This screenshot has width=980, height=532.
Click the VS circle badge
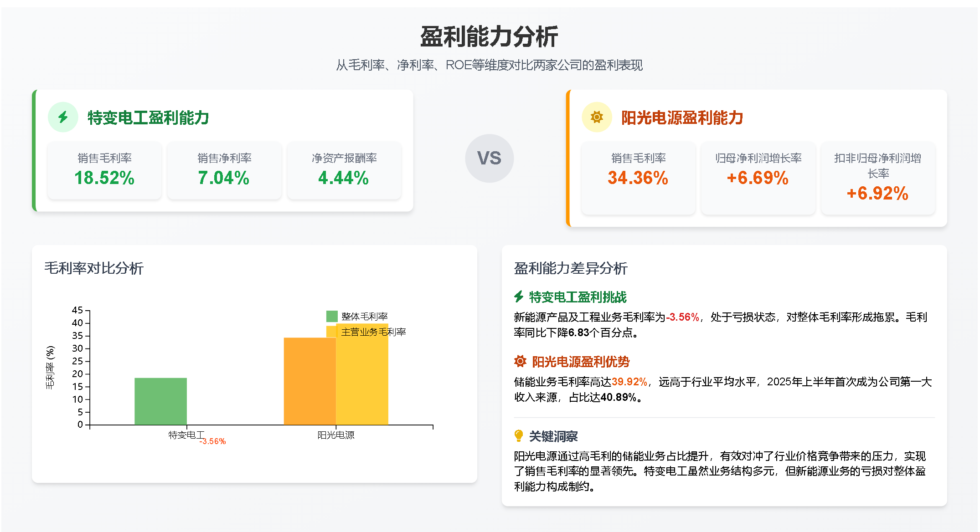tap(489, 158)
